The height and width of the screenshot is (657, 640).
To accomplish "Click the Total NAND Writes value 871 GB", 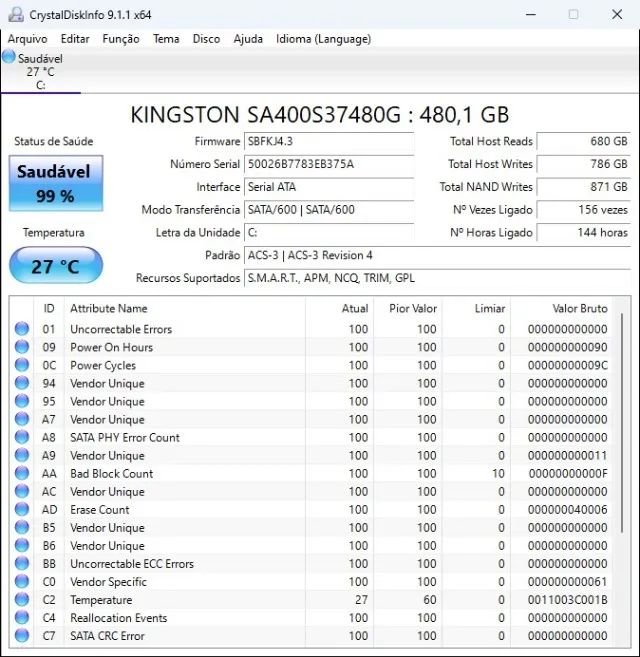I will [x=583, y=187].
